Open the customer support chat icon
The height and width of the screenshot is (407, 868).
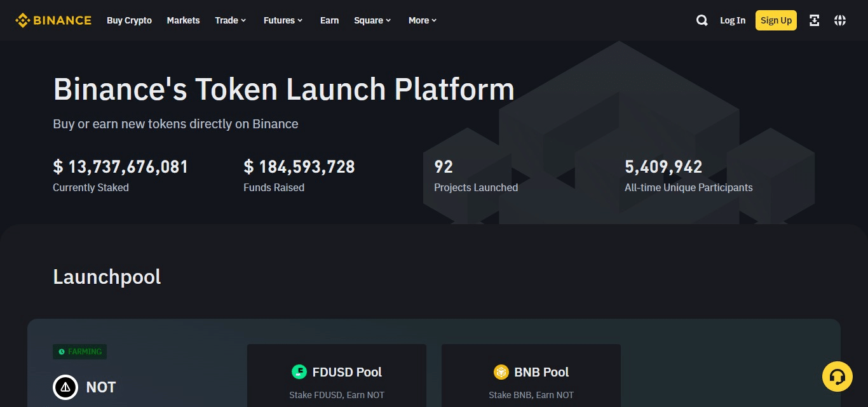(837, 376)
